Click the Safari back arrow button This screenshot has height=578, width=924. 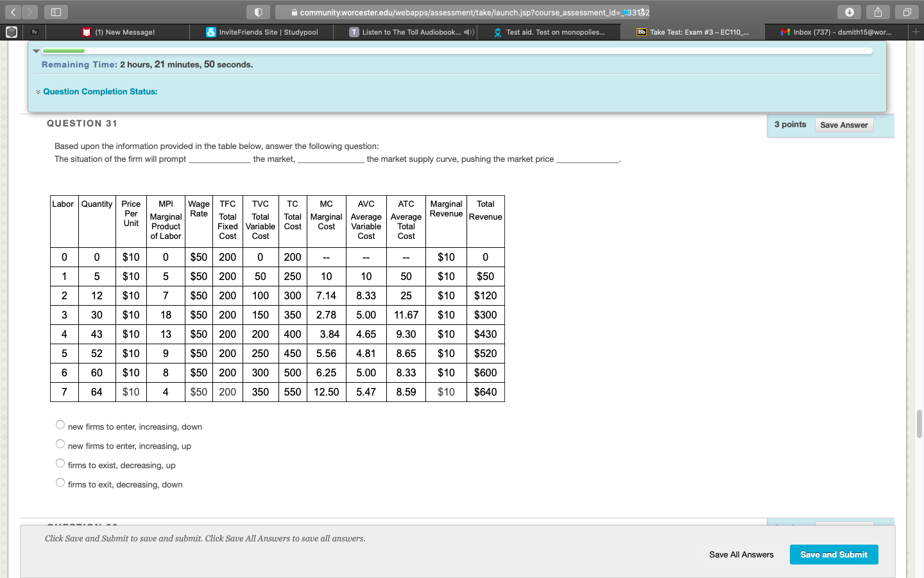13,12
